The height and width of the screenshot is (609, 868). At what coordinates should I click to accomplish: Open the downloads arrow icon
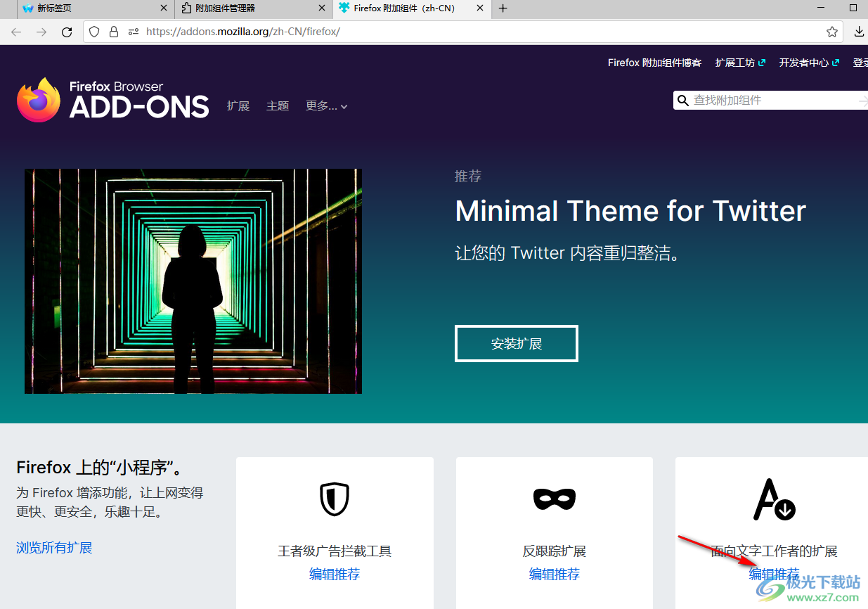pyautogui.click(x=859, y=32)
